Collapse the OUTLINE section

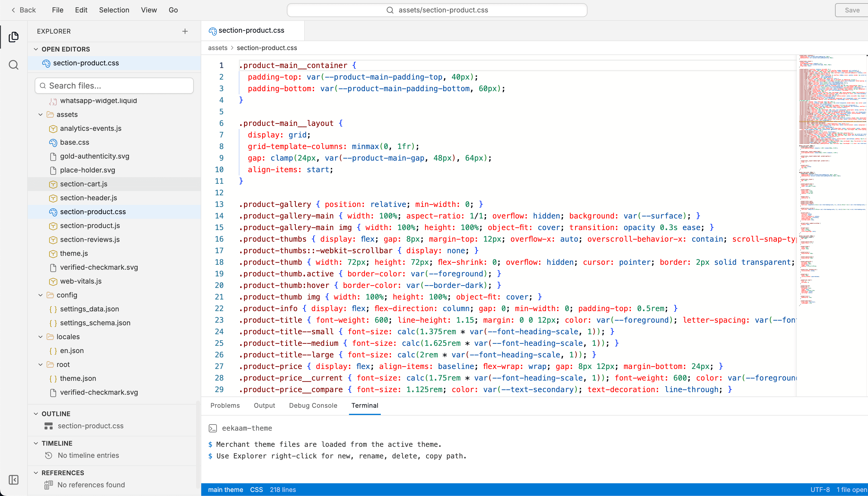(x=36, y=414)
